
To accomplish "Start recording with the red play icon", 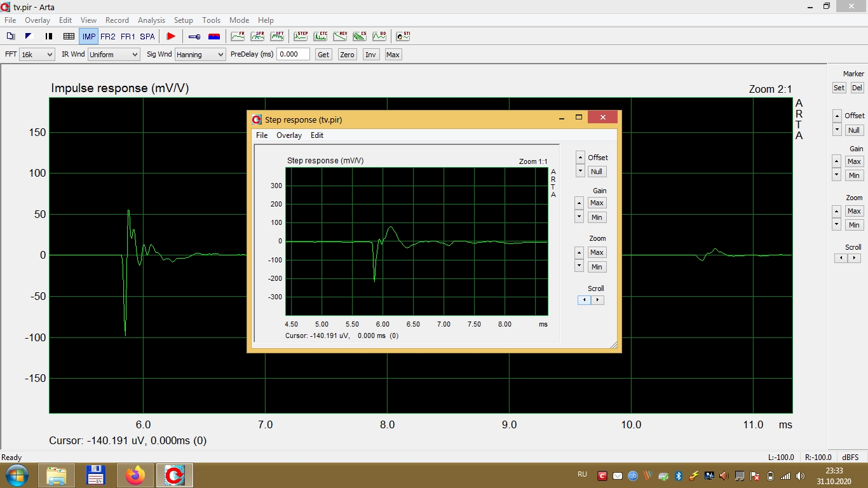I will pyautogui.click(x=170, y=36).
